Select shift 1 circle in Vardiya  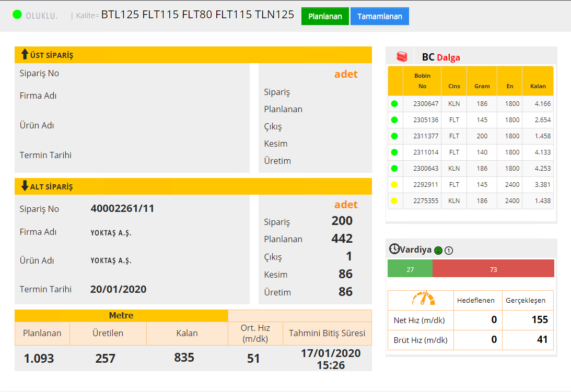coord(449,251)
